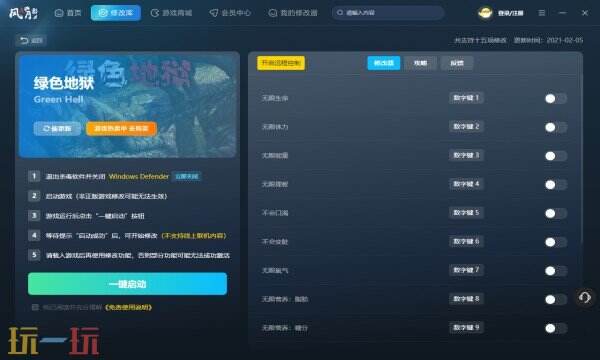Click the yellow user avatar icon
600x360 pixels.
[x=485, y=13]
